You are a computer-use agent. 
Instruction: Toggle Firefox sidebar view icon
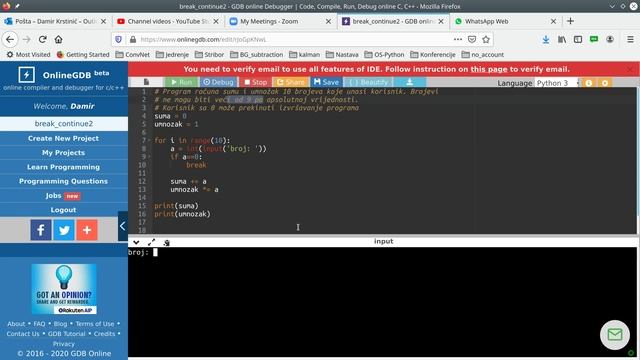[x=578, y=39]
